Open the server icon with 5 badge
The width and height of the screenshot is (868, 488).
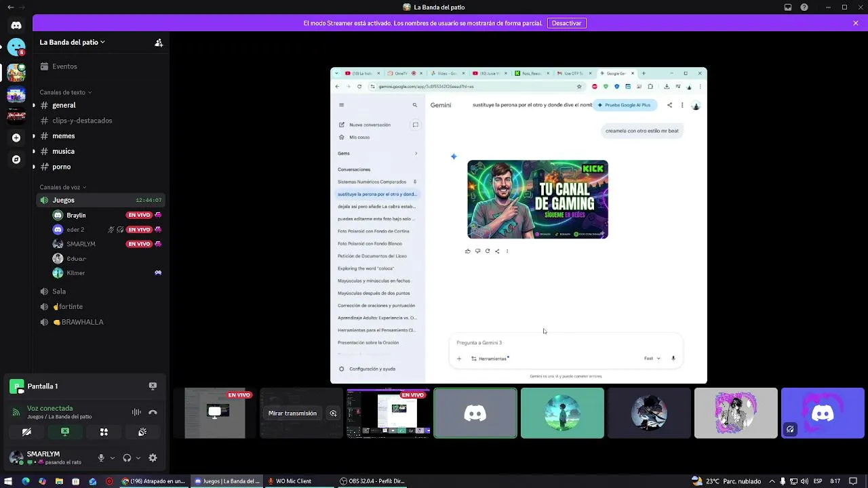click(x=16, y=47)
